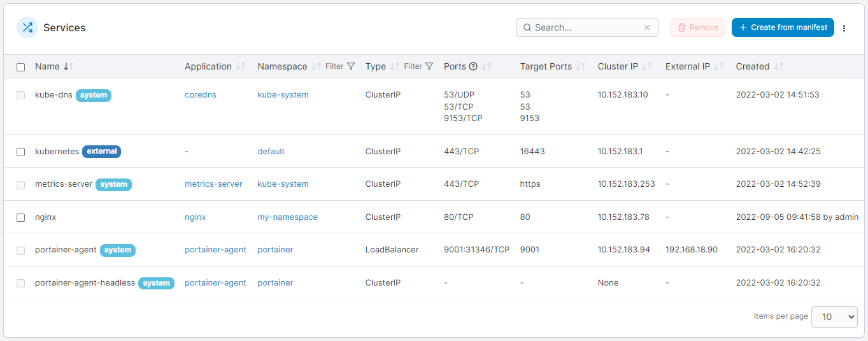The image size is (868, 341).
Task: Toggle the select-all checkbox in header
Action: (21, 67)
